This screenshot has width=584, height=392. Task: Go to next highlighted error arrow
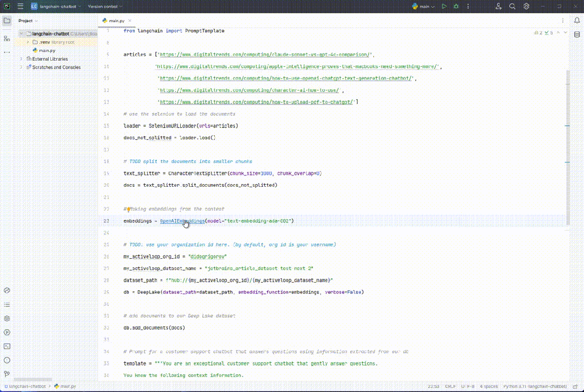pos(566,32)
